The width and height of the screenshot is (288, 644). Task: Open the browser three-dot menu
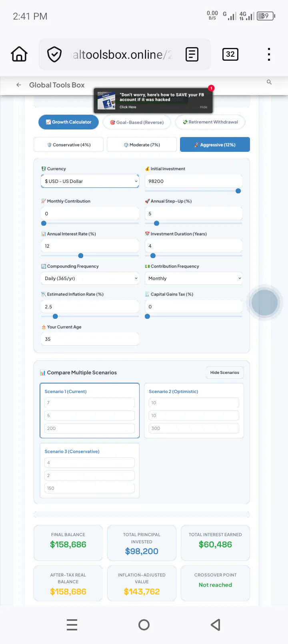click(x=269, y=54)
